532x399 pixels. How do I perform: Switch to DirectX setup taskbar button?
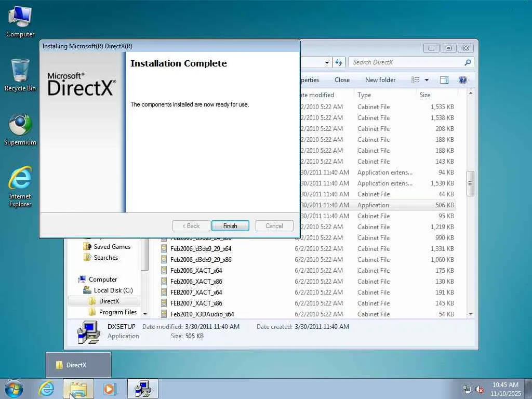(143, 389)
